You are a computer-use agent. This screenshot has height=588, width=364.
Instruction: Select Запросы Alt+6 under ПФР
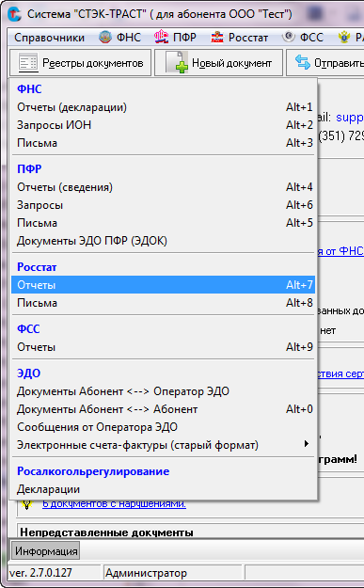(163, 205)
